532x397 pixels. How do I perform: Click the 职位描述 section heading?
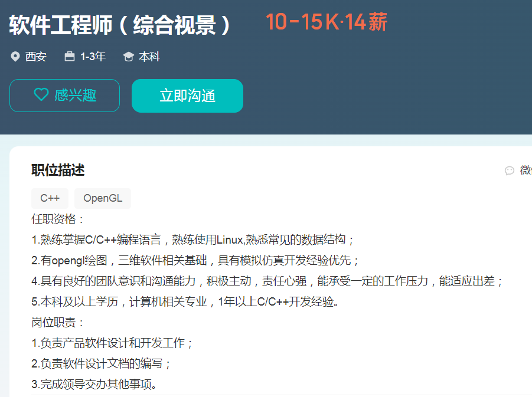click(x=58, y=170)
